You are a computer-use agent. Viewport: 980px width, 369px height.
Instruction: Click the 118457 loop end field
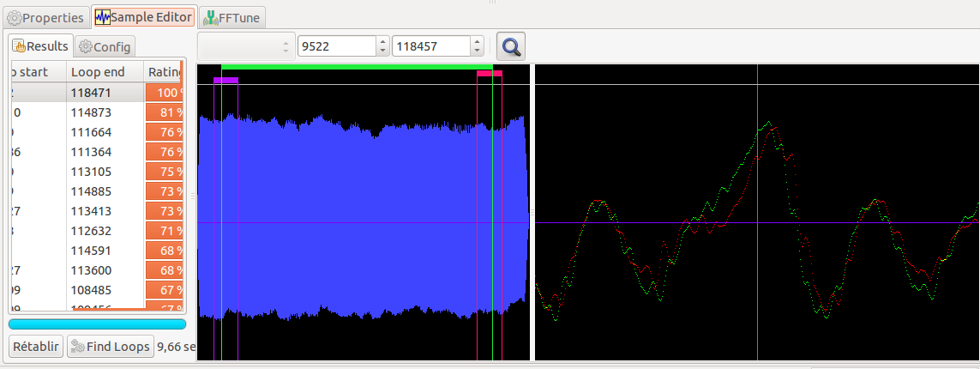431,46
